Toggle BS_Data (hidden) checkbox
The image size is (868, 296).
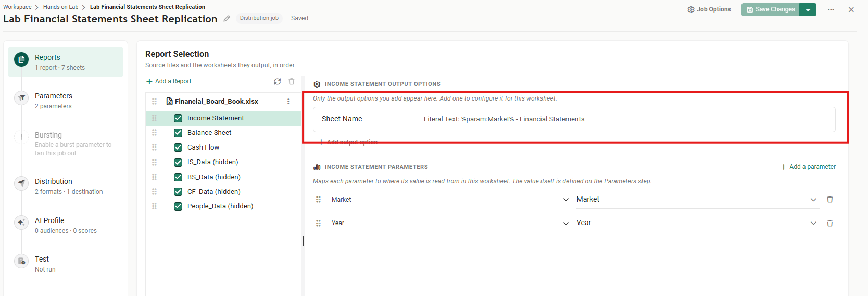pyautogui.click(x=178, y=177)
